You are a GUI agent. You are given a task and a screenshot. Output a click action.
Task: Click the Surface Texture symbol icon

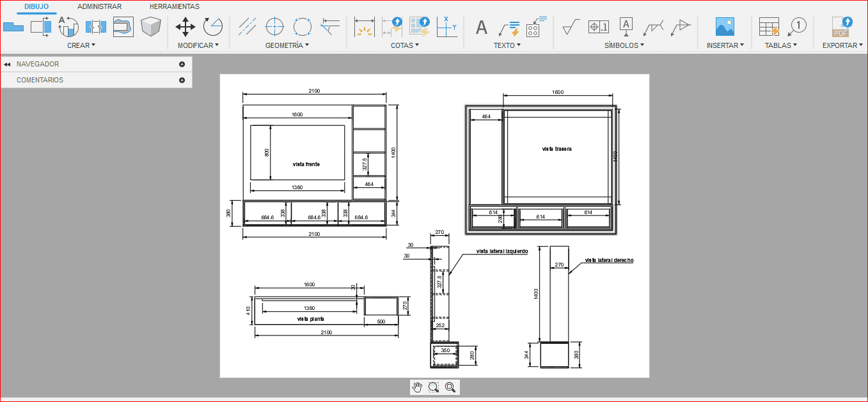(571, 26)
